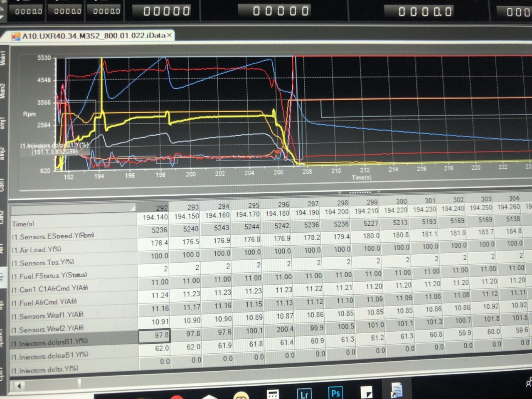
Task: Open the black-and-white square taskbar app
Action: pyautogui.click(x=366, y=392)
